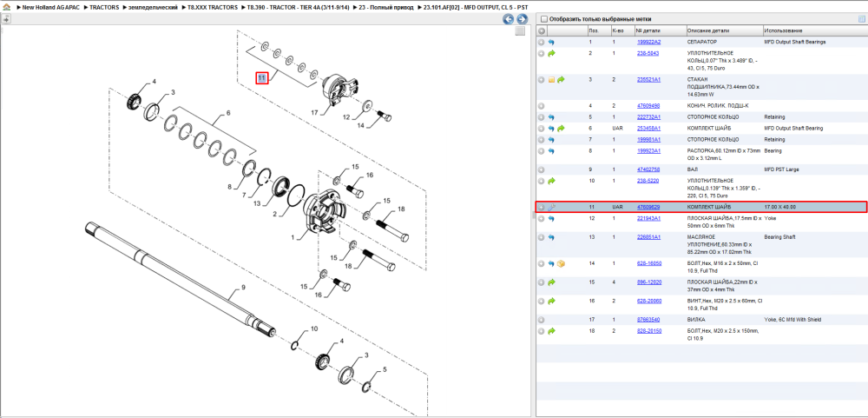Viewport: 868px width, 418px height.
Task: Expand plus button for part 47609498
Action: click(x=542, y=106)
